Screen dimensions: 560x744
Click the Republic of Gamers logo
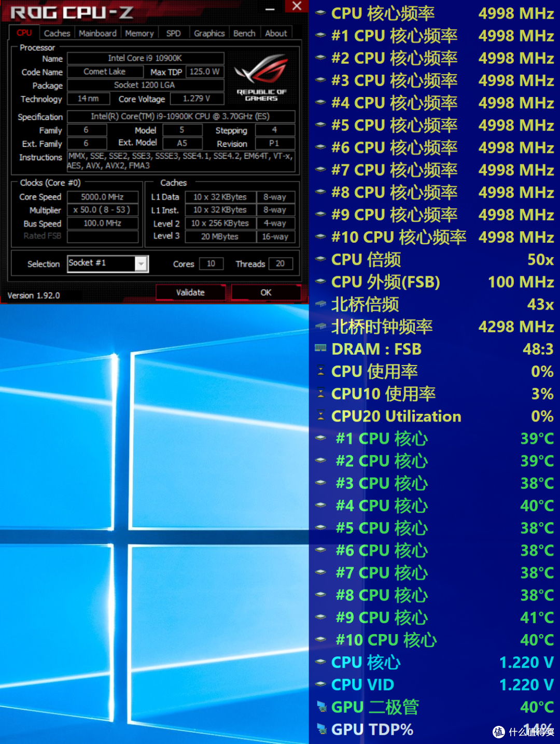[262, 78]
